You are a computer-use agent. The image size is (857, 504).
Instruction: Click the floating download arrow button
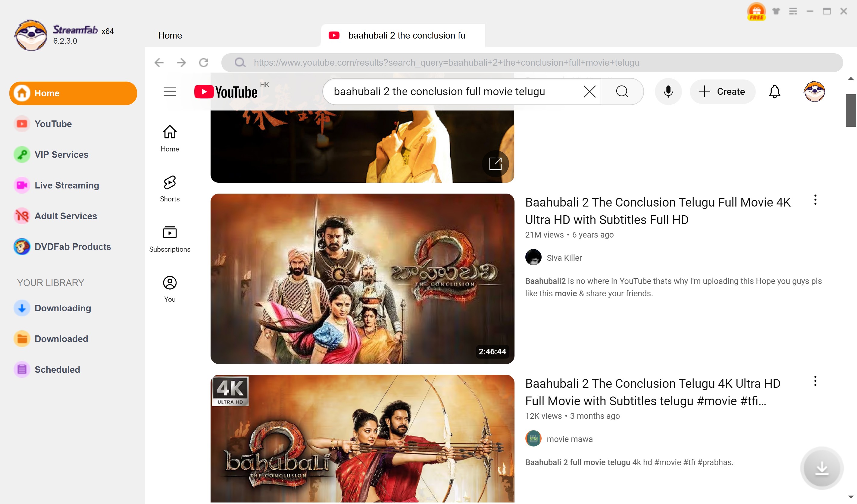tap(822, 468)
